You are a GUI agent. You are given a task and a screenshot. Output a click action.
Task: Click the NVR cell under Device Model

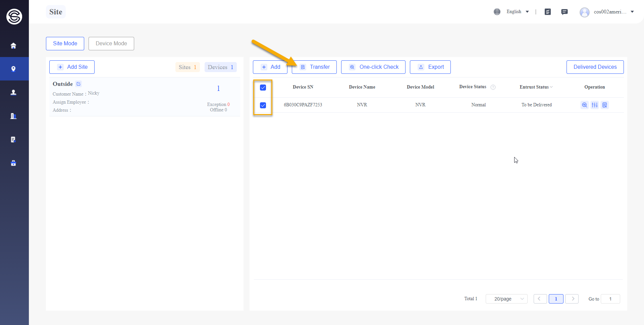420,105
